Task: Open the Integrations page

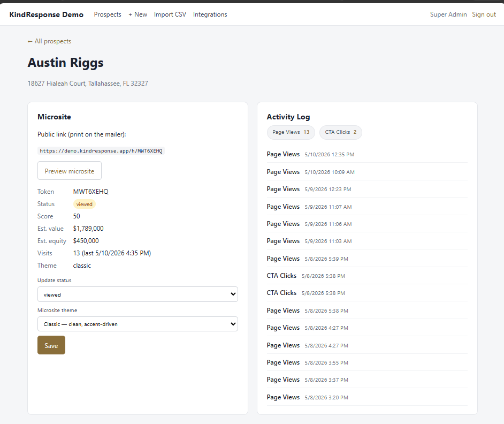Action: (x=210, y=14)
